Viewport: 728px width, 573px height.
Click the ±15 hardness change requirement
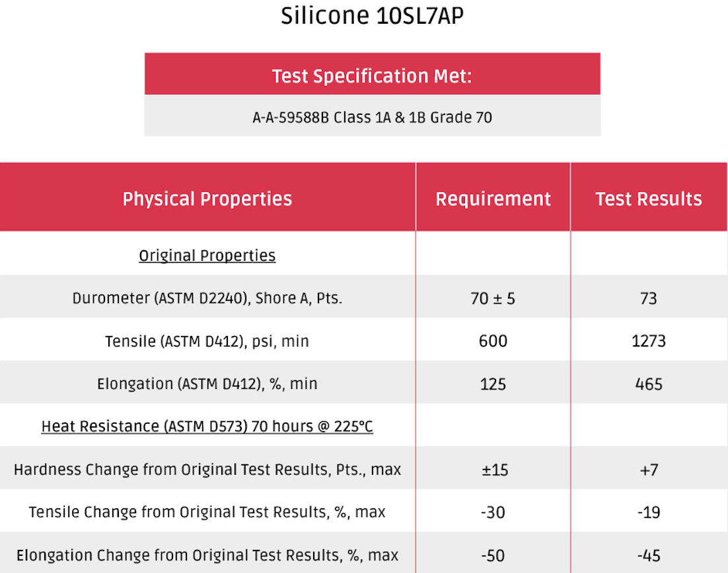[493, 469]
